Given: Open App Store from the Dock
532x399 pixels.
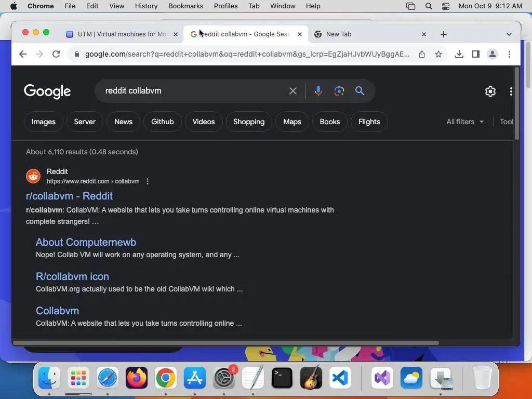Looking at the screenshot, I should (x=195, y=378).
